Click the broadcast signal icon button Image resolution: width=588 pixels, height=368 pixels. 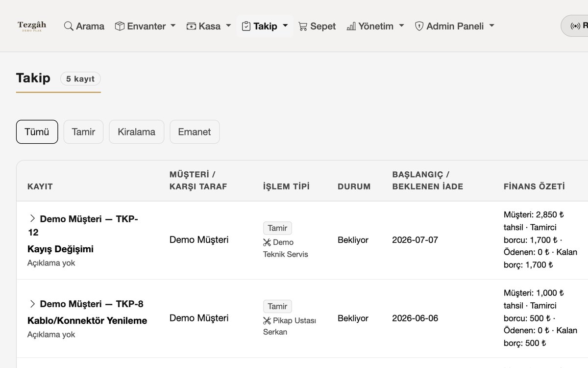point(576,26)
